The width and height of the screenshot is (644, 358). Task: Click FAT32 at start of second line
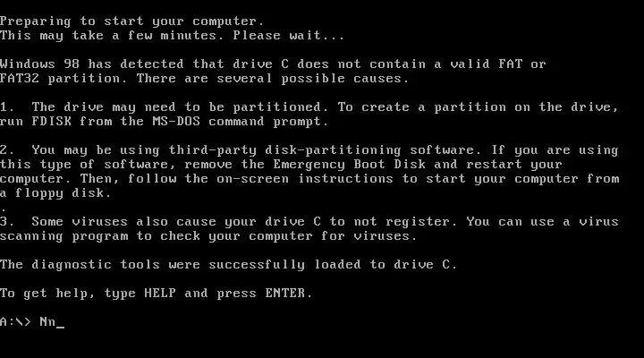point(20,79)
